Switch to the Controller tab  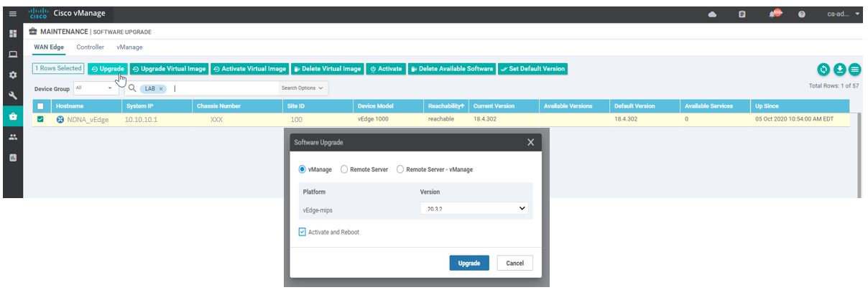pyautogui.click(x=90, y=47)
